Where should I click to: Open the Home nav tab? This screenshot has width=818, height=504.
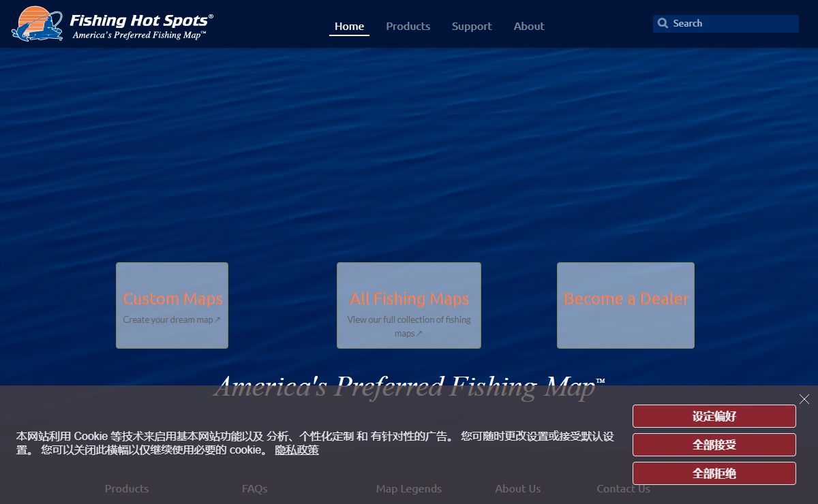pyautogui.click(x=349, y=27)
